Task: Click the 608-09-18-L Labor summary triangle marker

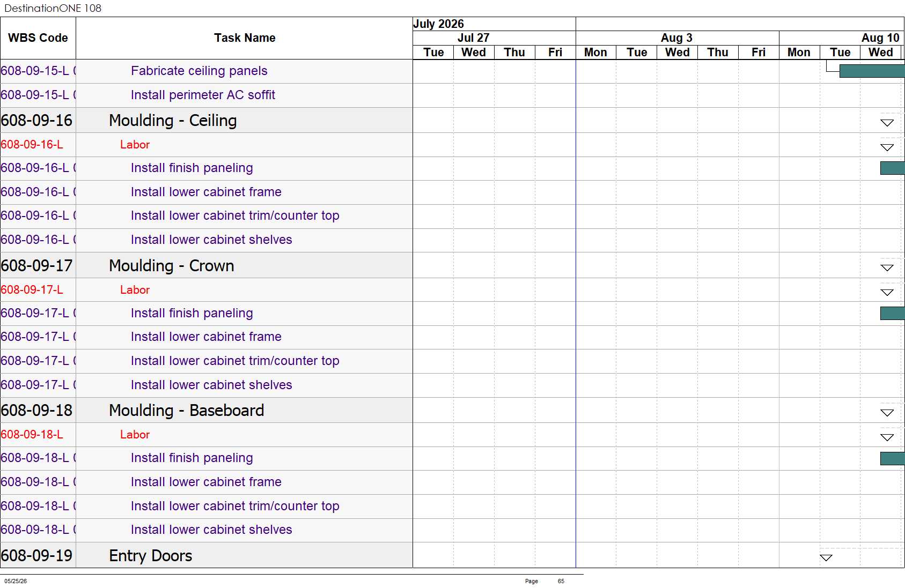Action: click(x=887, y=437)
